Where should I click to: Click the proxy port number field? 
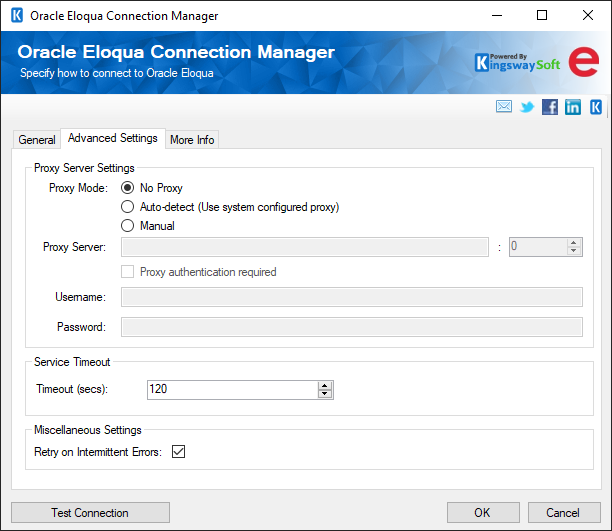pos(538,247)
